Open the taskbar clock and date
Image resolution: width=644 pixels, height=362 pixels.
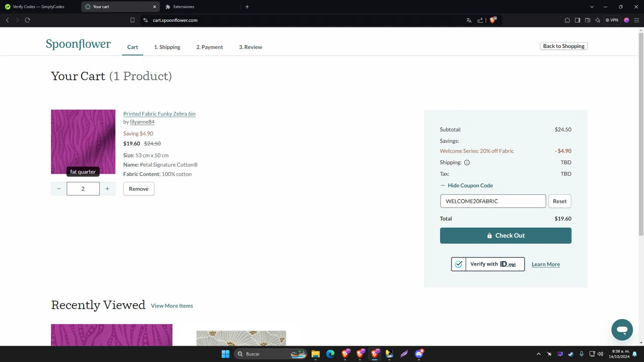point(619,354)
